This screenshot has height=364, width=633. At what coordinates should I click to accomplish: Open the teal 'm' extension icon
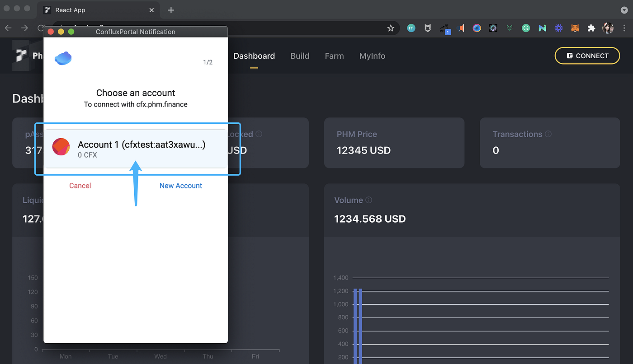click(x=411, y=28)
